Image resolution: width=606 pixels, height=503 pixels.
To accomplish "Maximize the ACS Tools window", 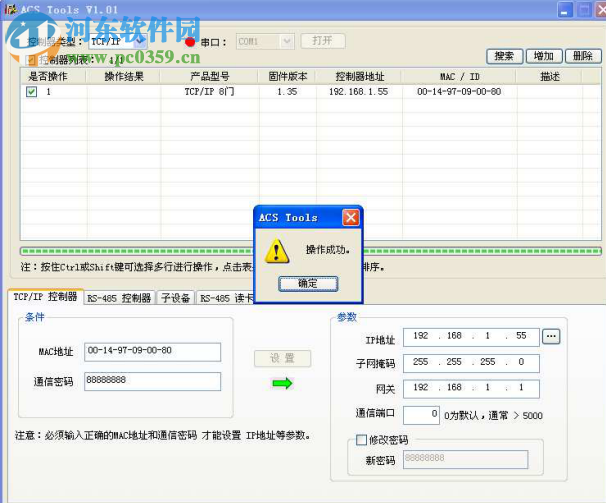I will coord(584,9).
